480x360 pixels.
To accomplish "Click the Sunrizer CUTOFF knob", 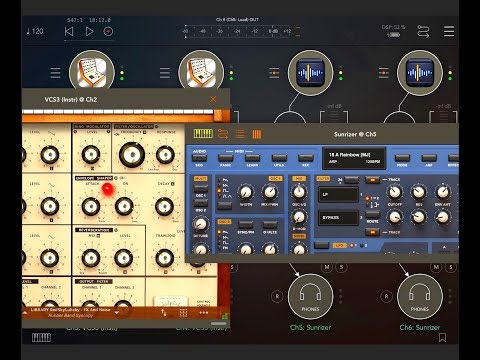I will [394, 192].
